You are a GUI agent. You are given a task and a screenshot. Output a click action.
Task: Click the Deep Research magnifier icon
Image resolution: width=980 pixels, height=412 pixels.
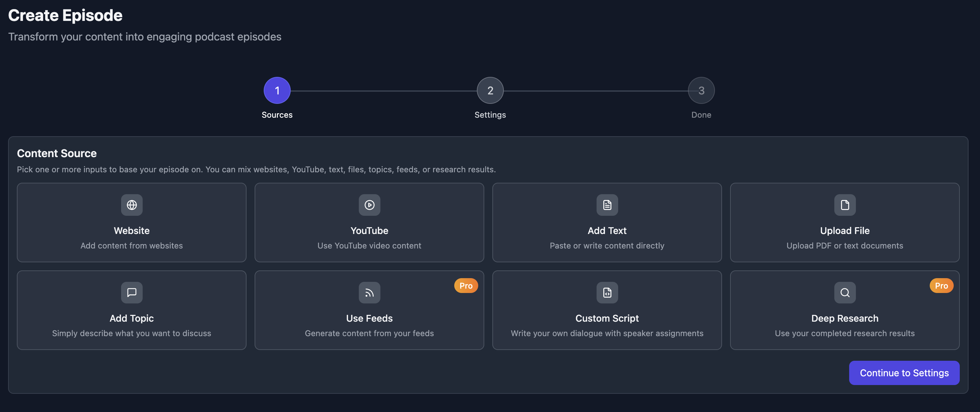click(x=844, y=292)
